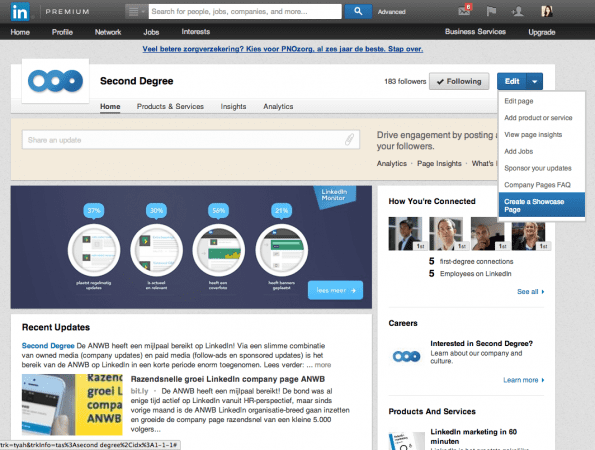This screenshot has width=595, height=450.
Task: Open the Analytics link beside the update box
Action: (392, 164)
